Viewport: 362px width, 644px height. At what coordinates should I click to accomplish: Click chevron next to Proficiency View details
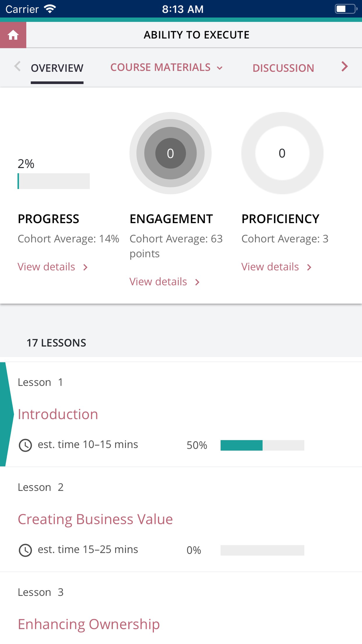coord(309,267)
